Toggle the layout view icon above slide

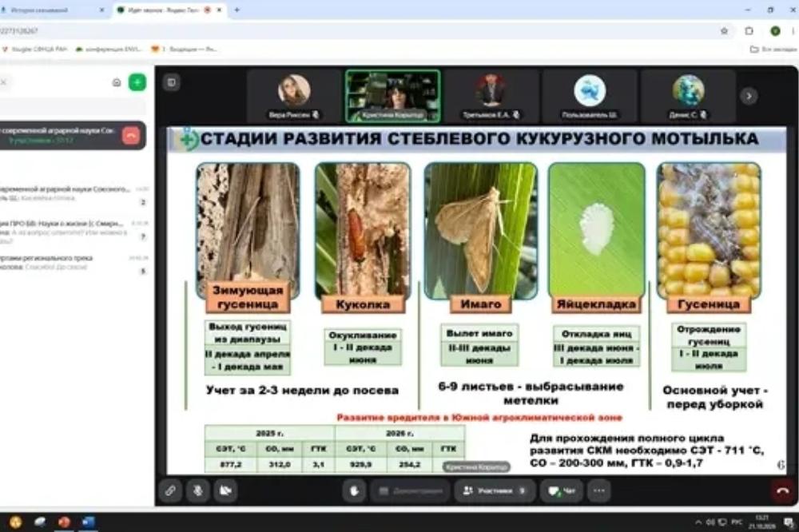tap(172, 82)
